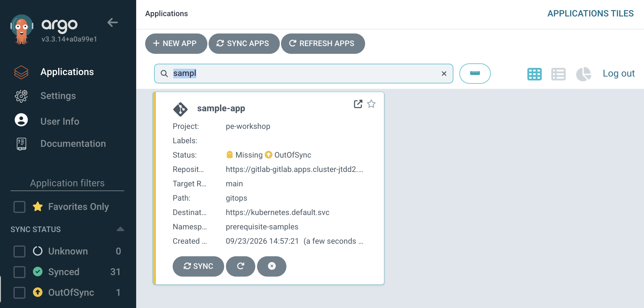Open sample-app external link icon
644x308 pixels.
click(358, 104)
